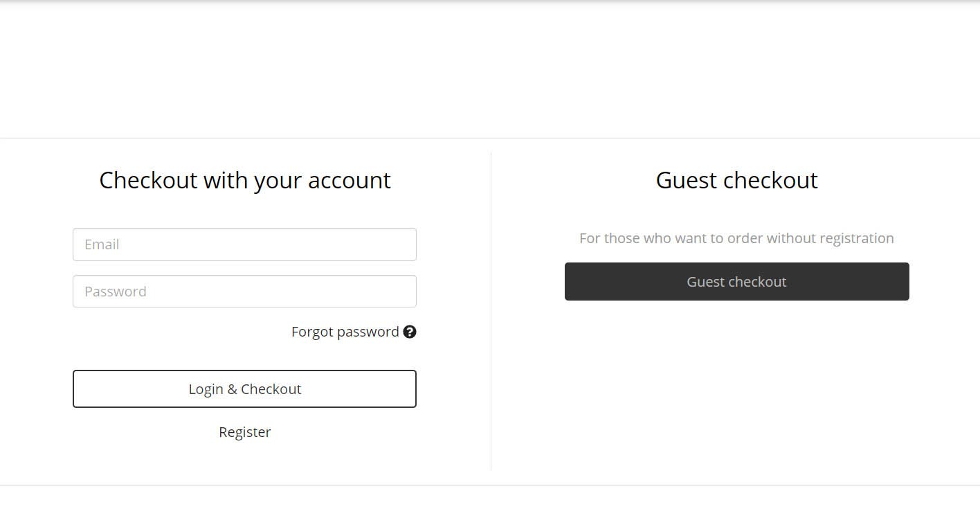Click the vertical divider between checkout sections
Image resolution: width=980 pixels, height=518 pixels.
point(491,312)
